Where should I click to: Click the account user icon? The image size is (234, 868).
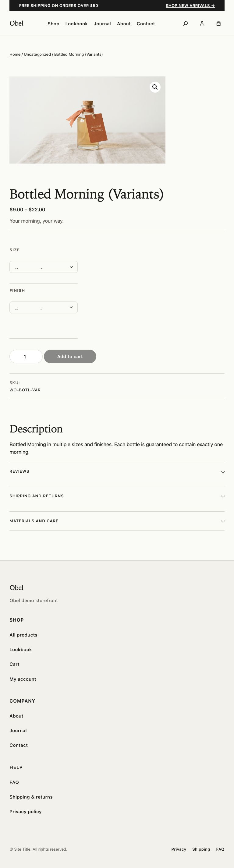click(202, 23)
